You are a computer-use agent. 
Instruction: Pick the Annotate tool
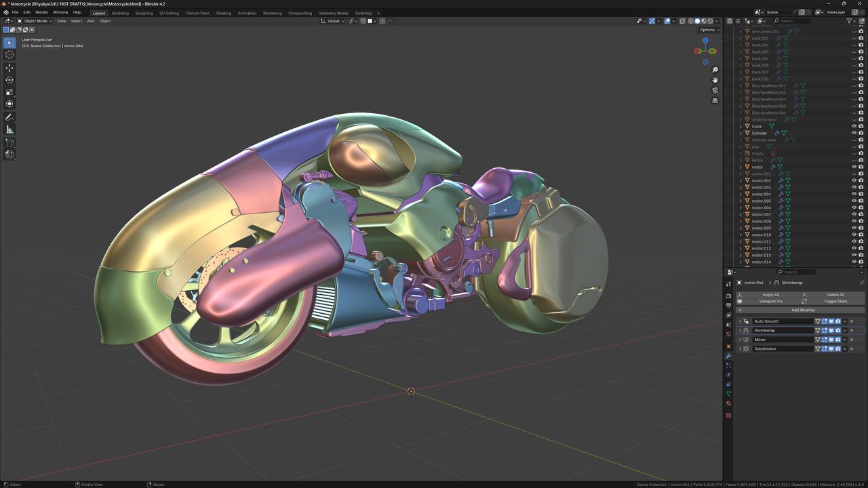pos(9,117)
